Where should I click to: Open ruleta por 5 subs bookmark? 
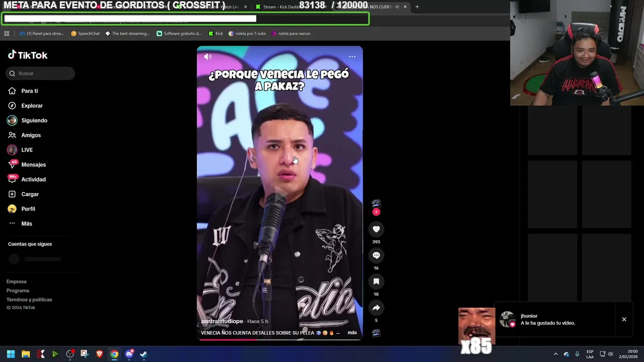coord(247,34)
